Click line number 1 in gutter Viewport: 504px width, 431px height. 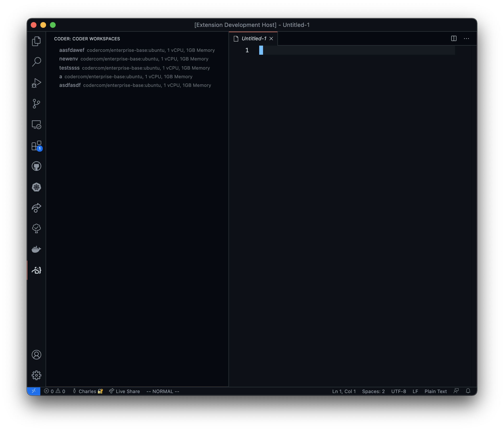[x=247, y=50]
